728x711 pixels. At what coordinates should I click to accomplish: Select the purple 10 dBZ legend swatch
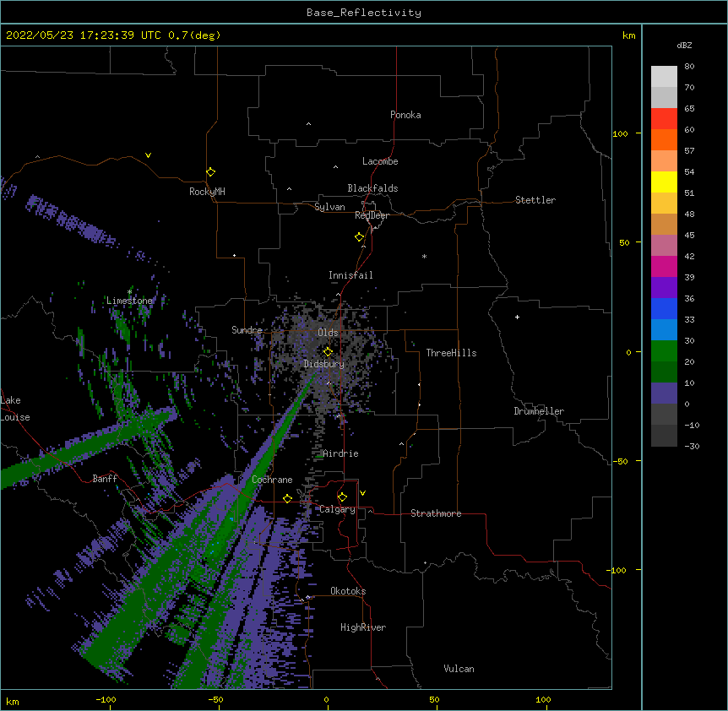coord(664,393)
